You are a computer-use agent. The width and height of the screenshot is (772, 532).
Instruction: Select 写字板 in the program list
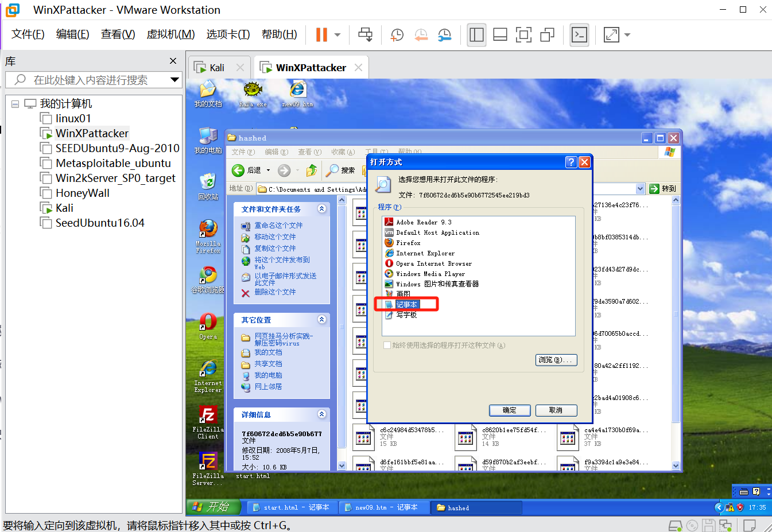tap(406, 315)
